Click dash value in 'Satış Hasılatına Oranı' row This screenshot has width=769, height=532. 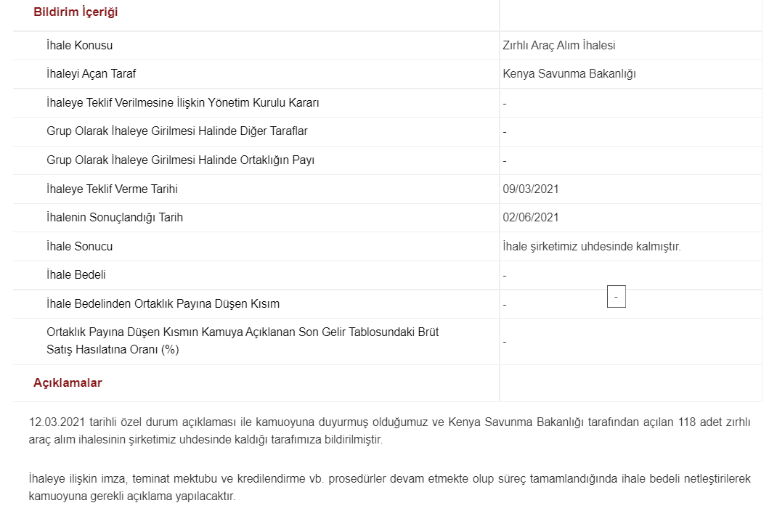tap(505, 342)
